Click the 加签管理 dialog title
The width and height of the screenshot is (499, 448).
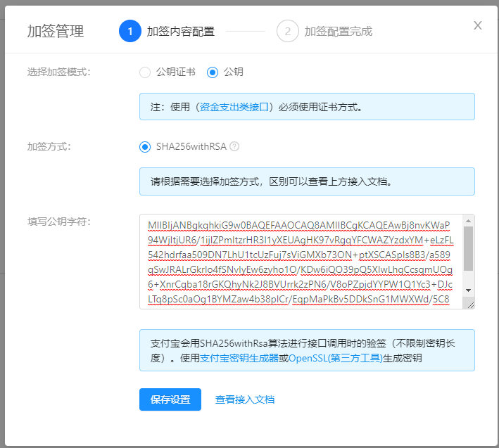coord(56,31)
